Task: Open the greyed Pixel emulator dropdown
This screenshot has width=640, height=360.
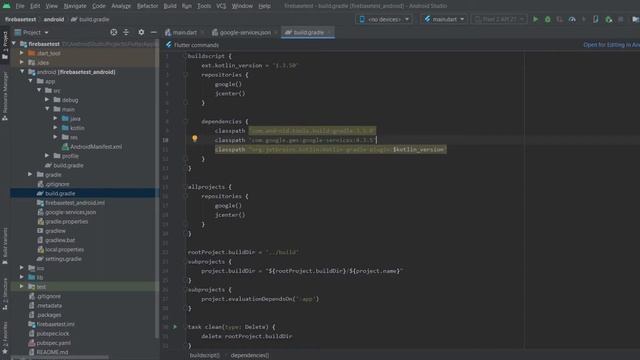Action: point(499,19)
